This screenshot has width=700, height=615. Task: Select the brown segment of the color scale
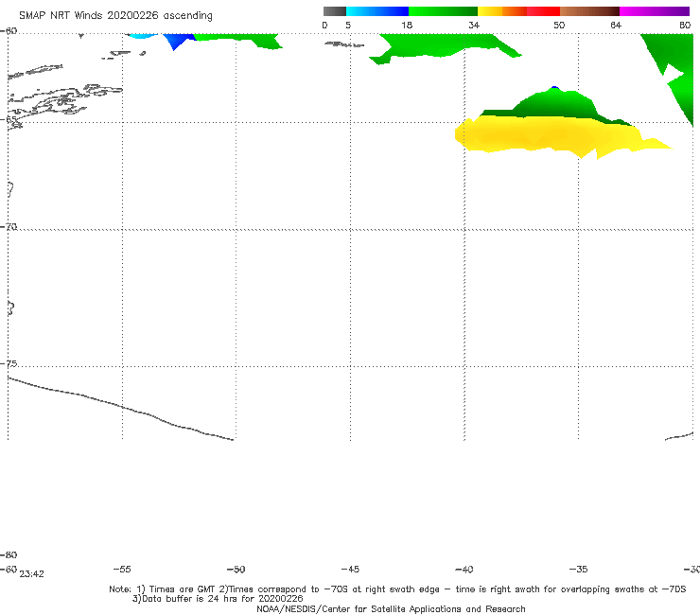point(589,11)
